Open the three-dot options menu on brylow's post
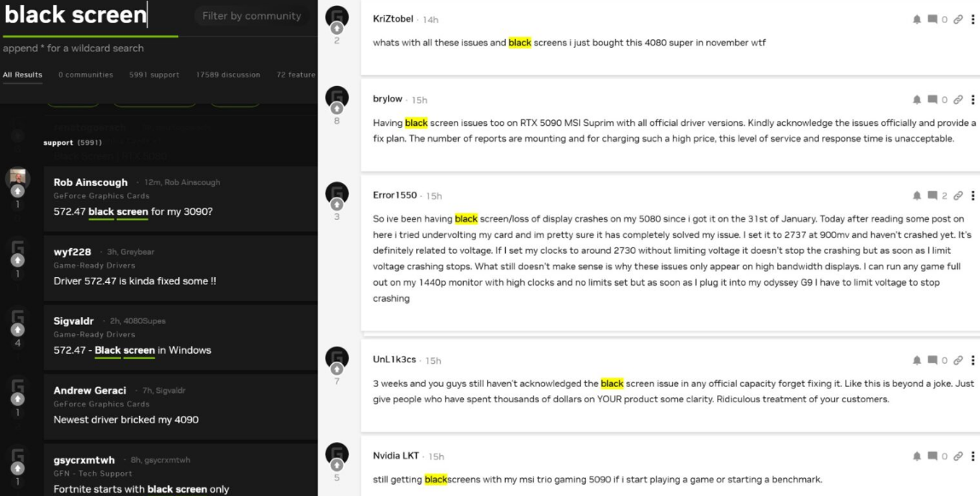980x496 pixels. point(972,100)
